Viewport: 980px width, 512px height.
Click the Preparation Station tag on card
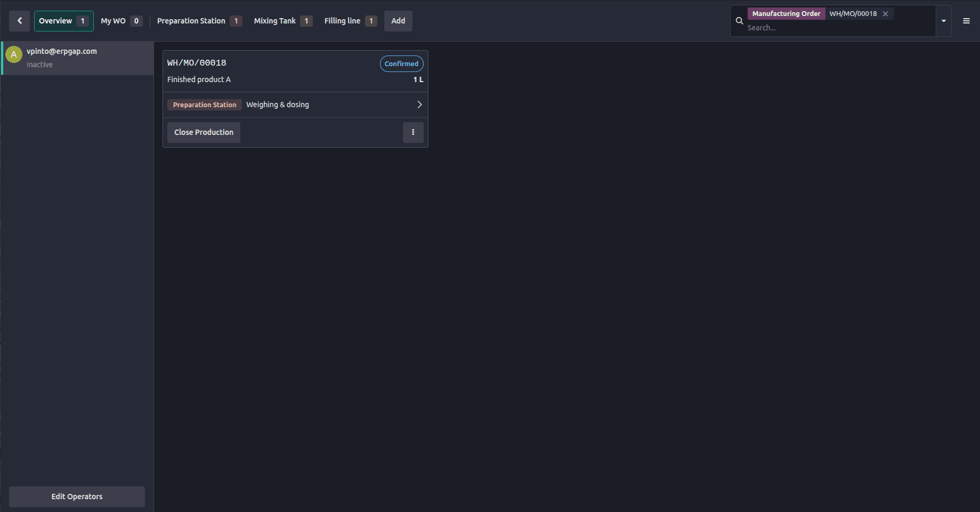[205, 105]
